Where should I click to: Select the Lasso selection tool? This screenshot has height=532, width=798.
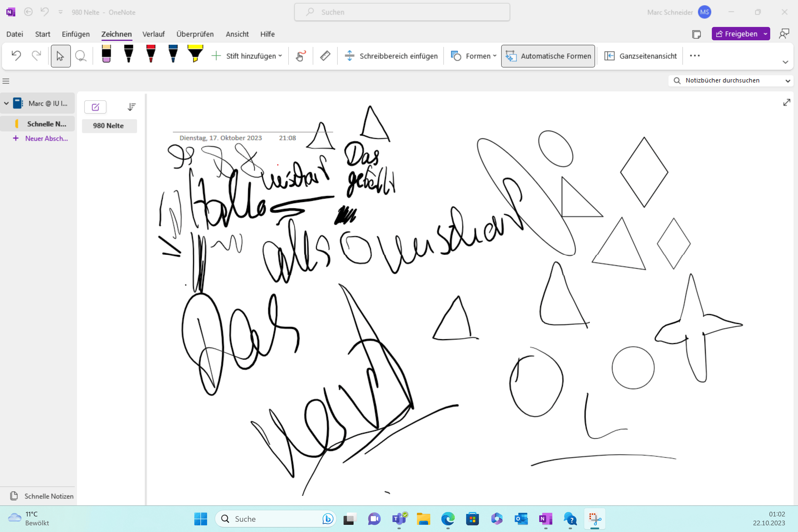pos(80,56)
